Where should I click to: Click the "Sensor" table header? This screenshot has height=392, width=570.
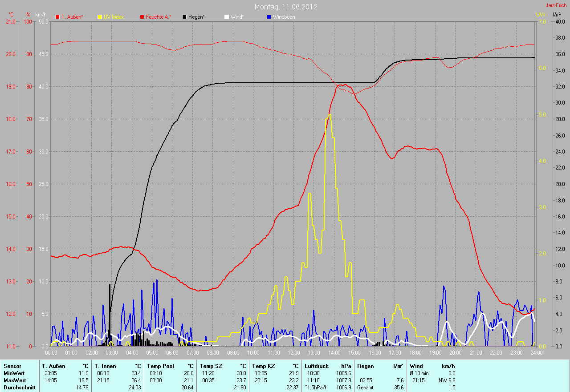[12, 366]
